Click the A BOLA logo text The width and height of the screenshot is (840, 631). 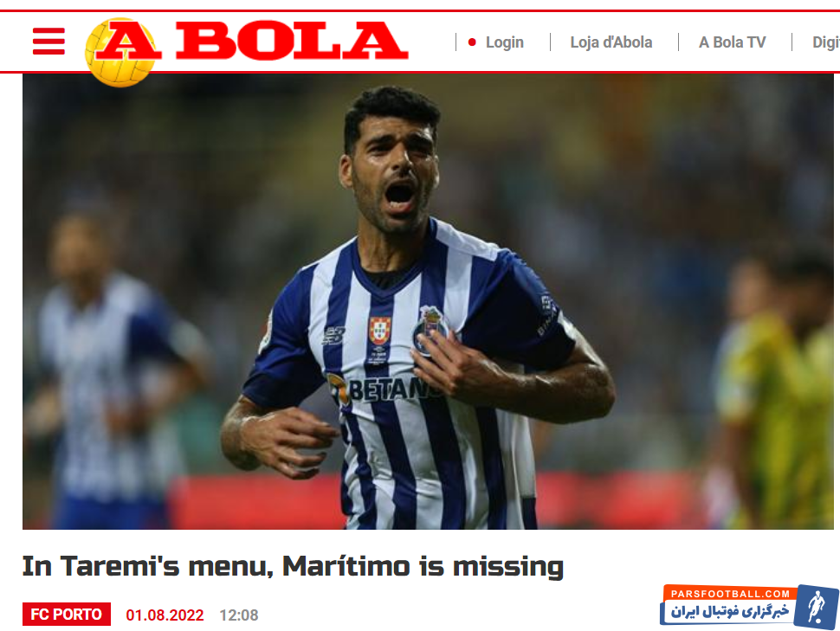click(x=252, y=41)
